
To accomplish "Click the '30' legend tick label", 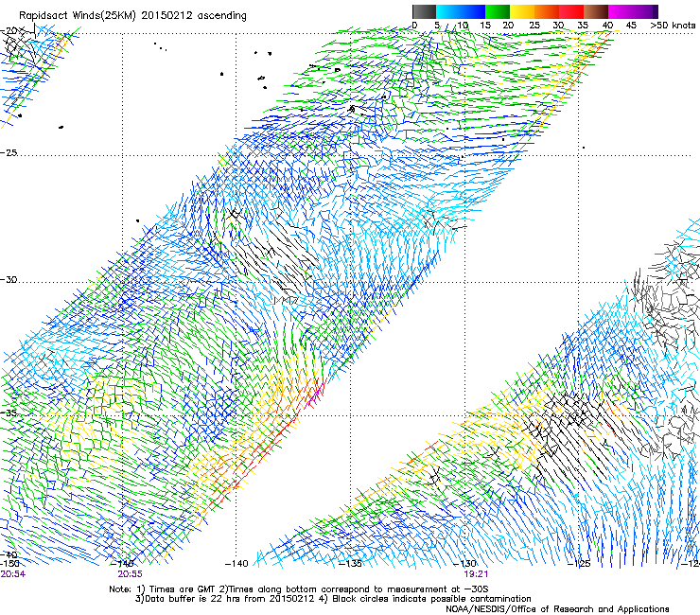I will (558, 25).
